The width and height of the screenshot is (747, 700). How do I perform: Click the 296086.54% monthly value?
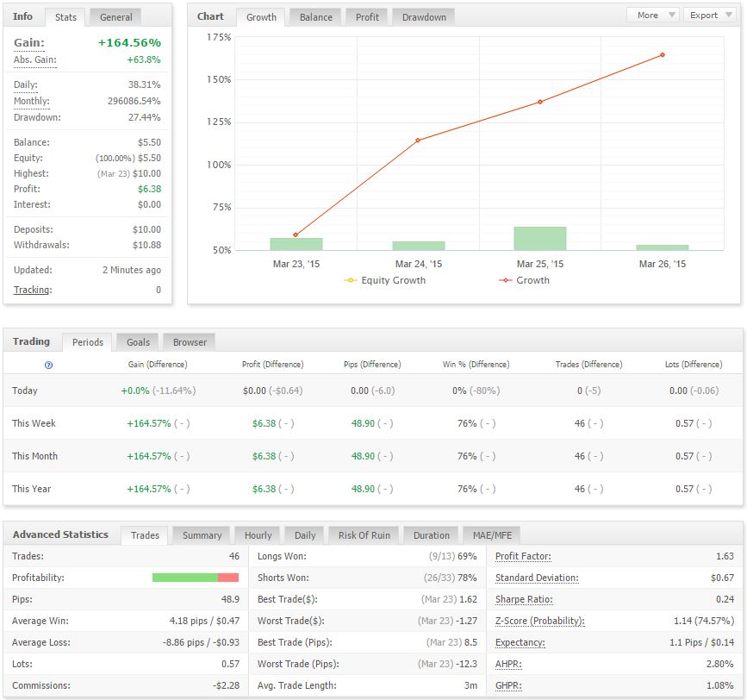(134, 101)
